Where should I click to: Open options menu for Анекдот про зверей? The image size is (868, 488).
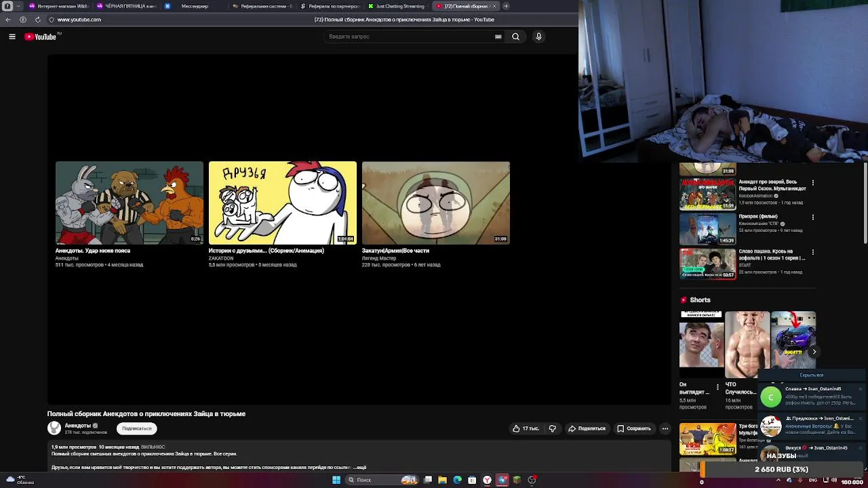pos(812,182)
